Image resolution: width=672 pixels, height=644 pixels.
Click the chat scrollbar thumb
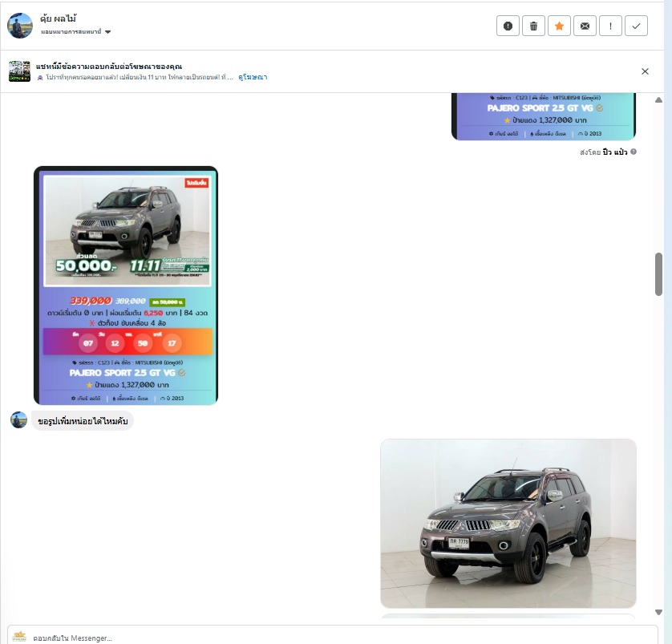pos(658,274)
